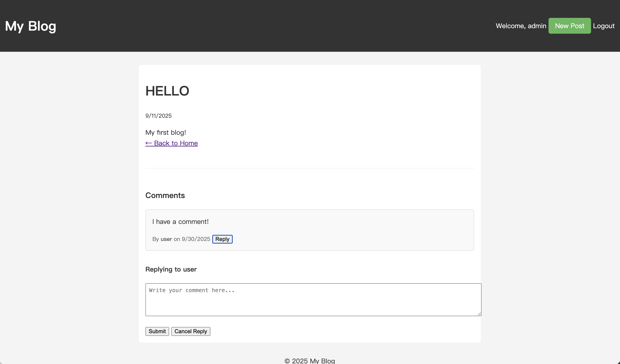Click the My Blog site title

[31, 26]
